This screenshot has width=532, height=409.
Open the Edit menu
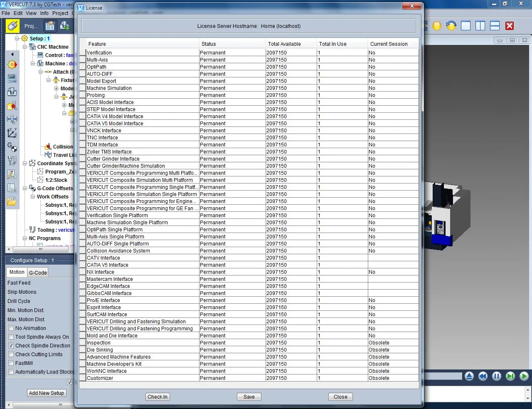point(18,13)
